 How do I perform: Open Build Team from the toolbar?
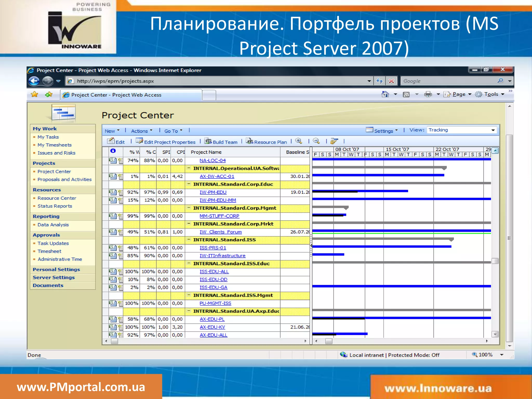221,141
